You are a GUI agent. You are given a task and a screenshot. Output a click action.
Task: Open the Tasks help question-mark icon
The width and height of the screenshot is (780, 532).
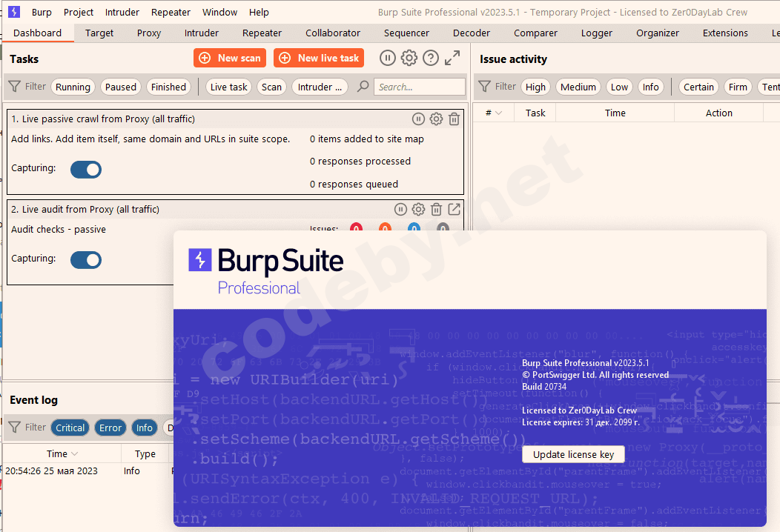tap(430, 59)
